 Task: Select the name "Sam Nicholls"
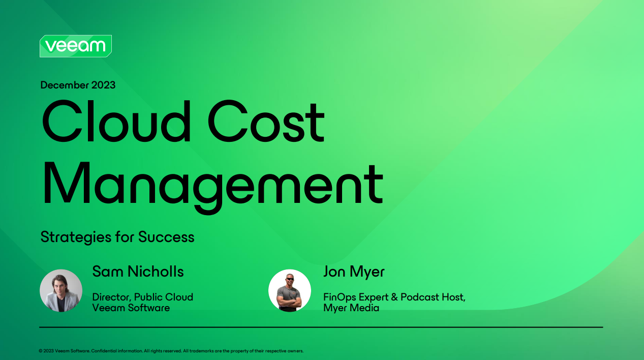point(138,272)
